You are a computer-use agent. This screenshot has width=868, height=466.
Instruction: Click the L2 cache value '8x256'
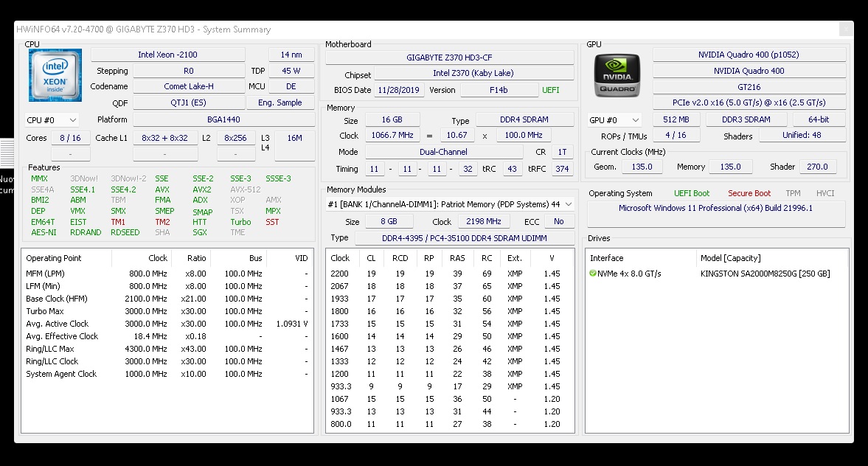236,138
